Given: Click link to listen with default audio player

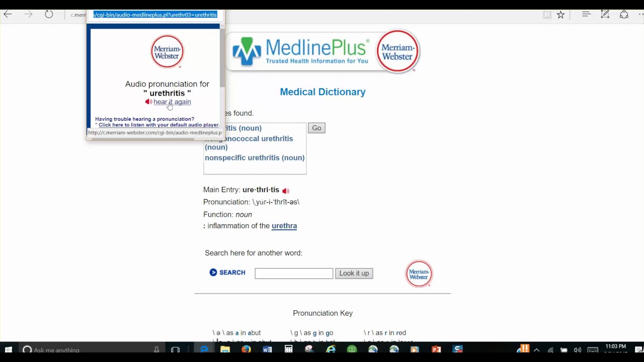Looking at the screenshot, I should tap(159, 125).
